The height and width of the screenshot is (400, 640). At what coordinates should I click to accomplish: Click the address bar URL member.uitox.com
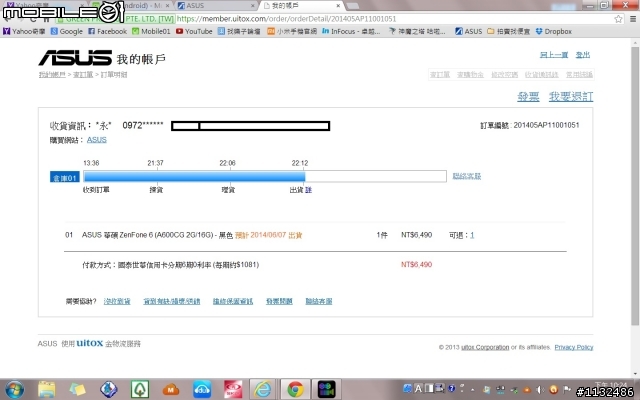pos(287,19)
